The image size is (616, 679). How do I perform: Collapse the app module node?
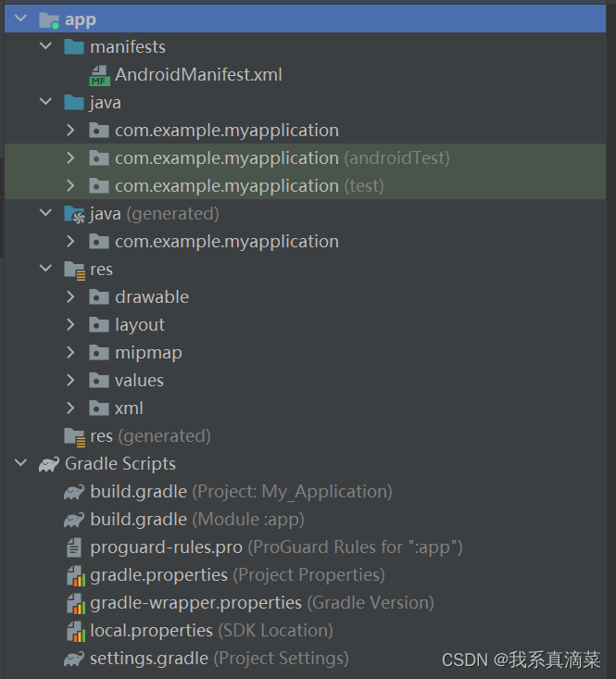(x=20, y=19)
